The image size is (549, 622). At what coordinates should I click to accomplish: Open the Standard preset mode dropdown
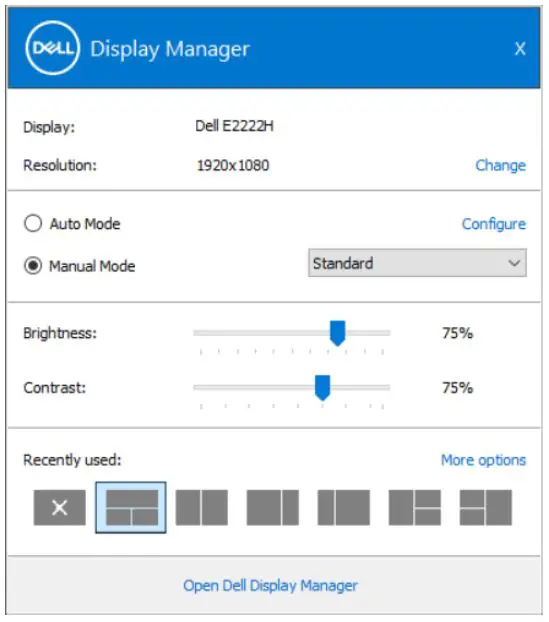tap(417, 263)
